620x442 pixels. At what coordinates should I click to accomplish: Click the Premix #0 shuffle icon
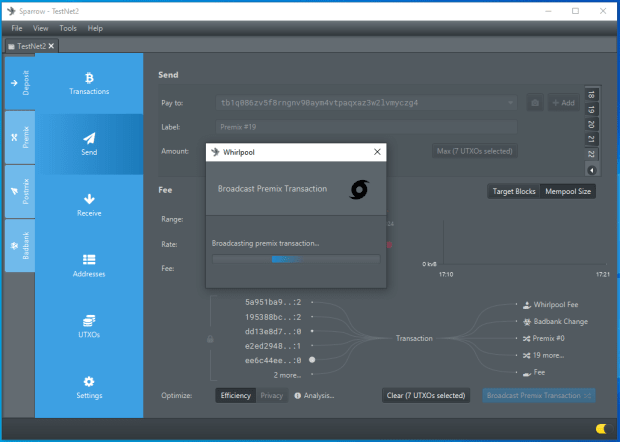tap(526, 339)
